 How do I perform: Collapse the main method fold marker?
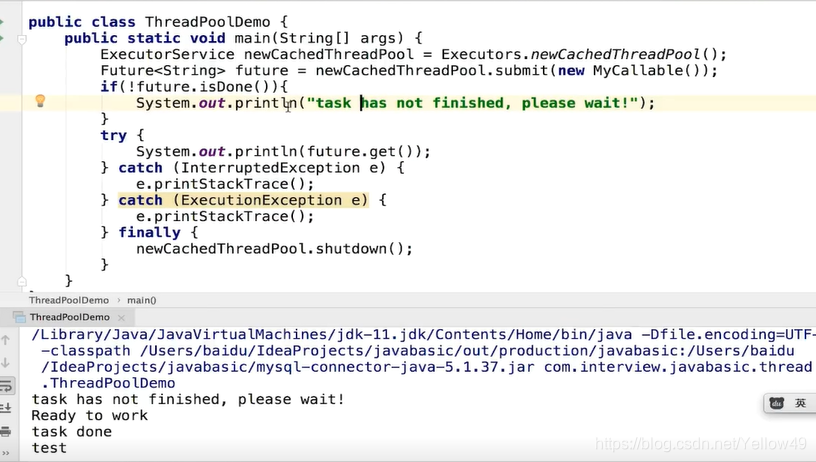(22, 39)
